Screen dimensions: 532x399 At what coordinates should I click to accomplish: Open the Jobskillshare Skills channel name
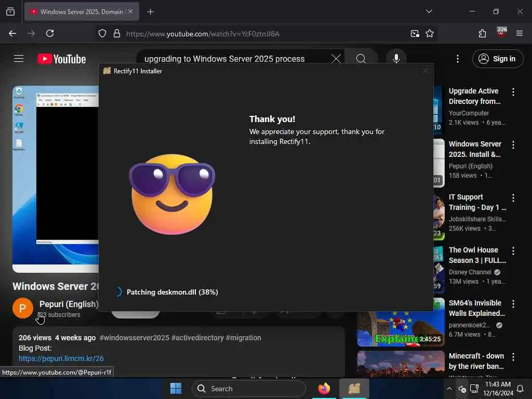pyautogui.click(x=477, y=219)
